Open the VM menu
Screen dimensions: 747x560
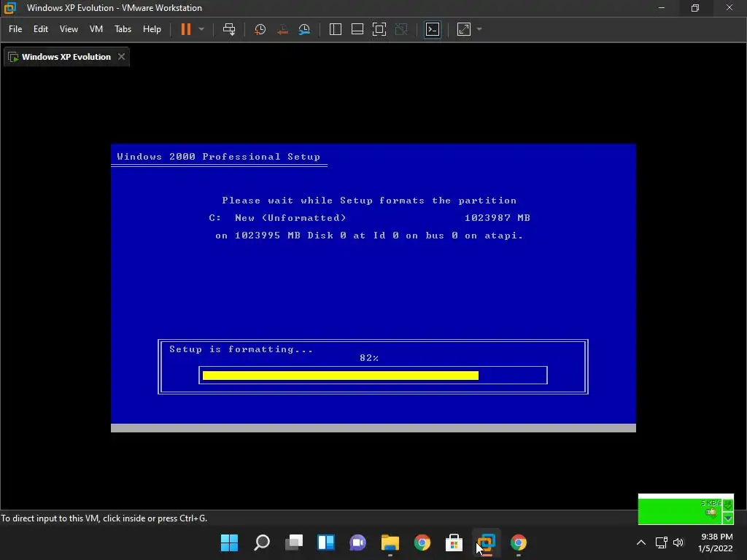pos(96,29)
